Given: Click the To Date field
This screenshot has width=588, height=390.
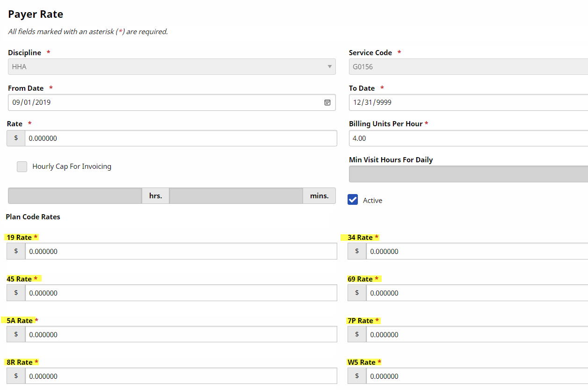Looking at the screenshot, I should click(468, 102).
